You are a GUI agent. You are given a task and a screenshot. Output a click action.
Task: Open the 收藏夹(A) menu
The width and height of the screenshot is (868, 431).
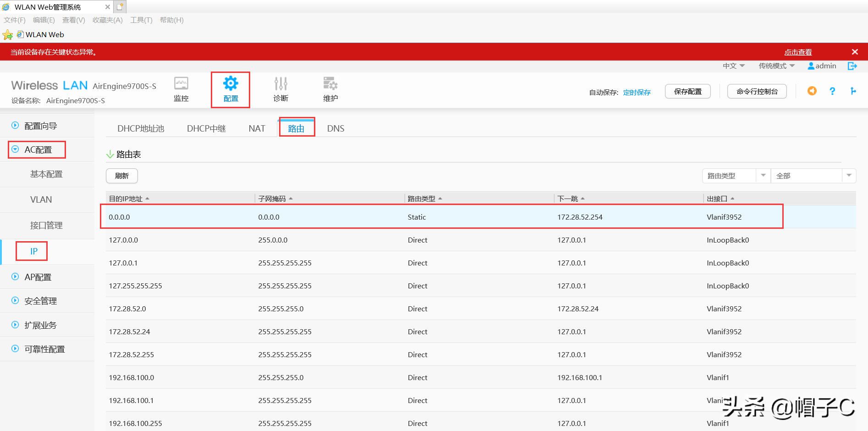click(108, 20)
